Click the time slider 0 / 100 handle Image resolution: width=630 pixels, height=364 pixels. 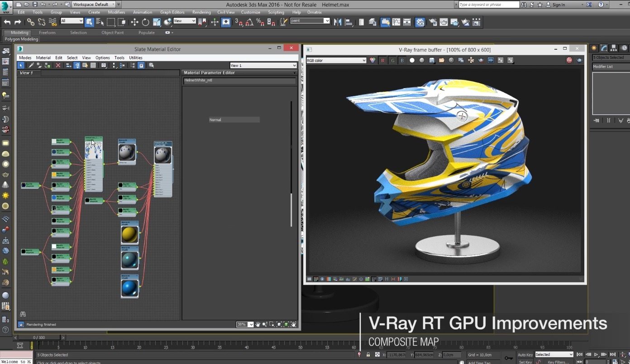click(x=39, y=337)
